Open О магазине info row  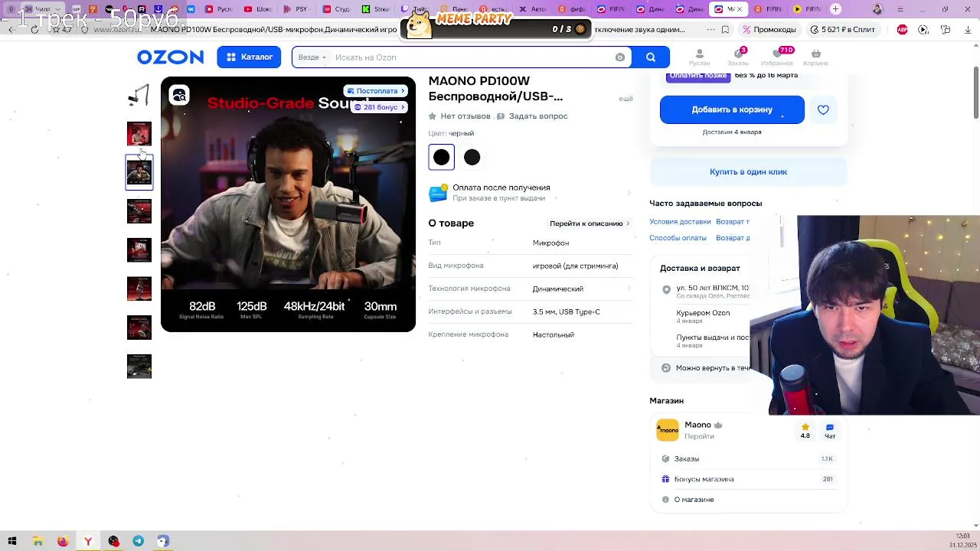pos(748,500)
